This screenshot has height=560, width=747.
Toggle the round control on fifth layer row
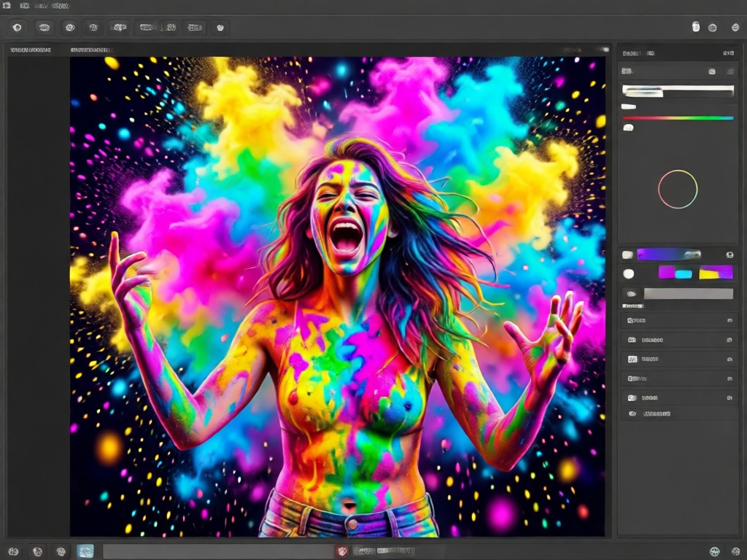(x=729, y=397)
